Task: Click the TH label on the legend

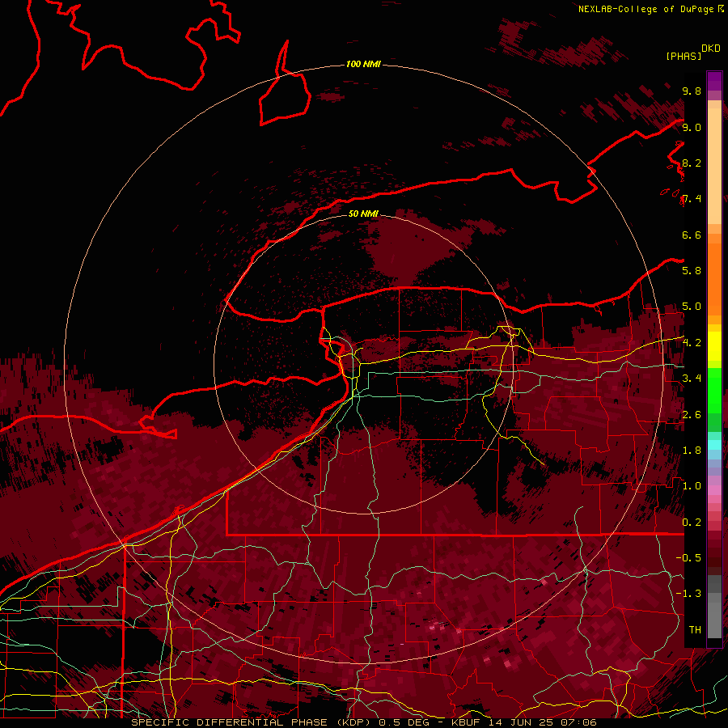Action: (695, 629)
